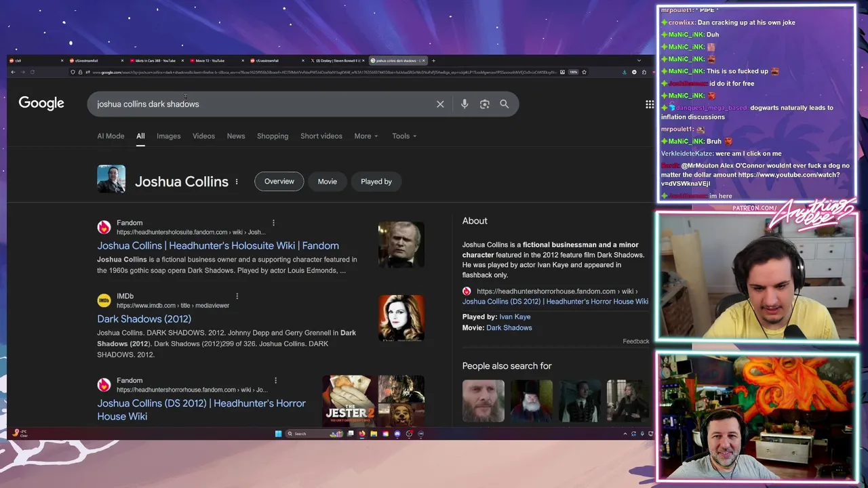Open Joshua Collins profile thumbnail
Image resolution: width=868 pixels, height=488 pixels.
[x=111, y=180]
